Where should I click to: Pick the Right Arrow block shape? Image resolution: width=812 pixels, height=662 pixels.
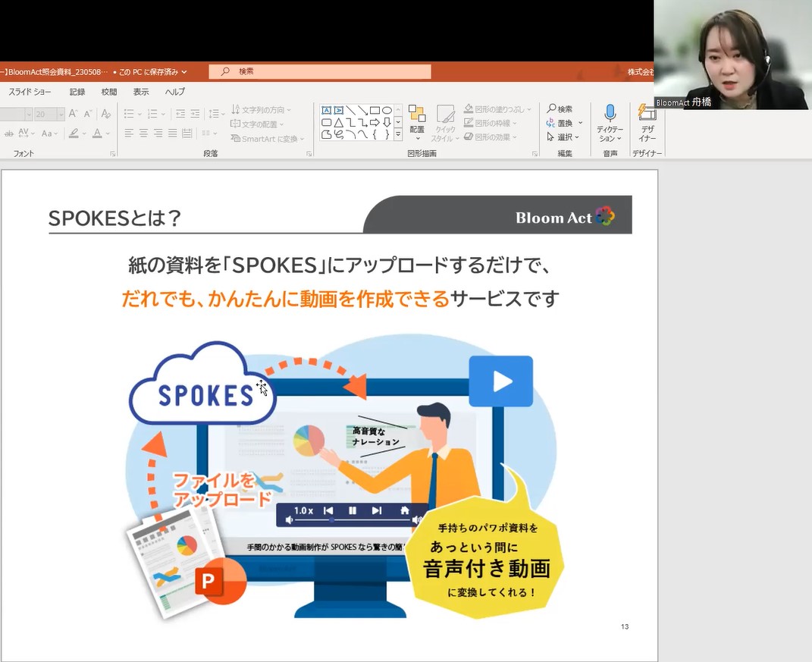(375, 123)
